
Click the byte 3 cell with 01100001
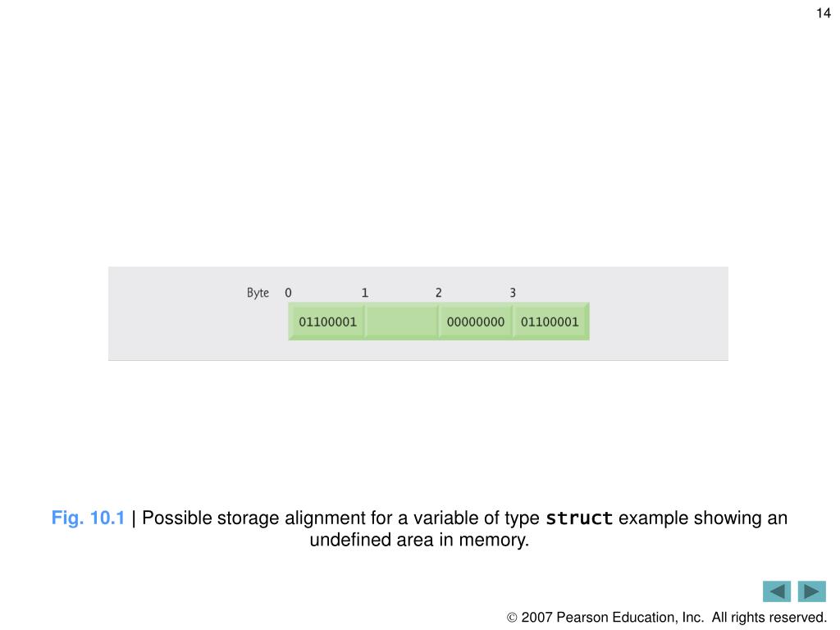(550, 322)
